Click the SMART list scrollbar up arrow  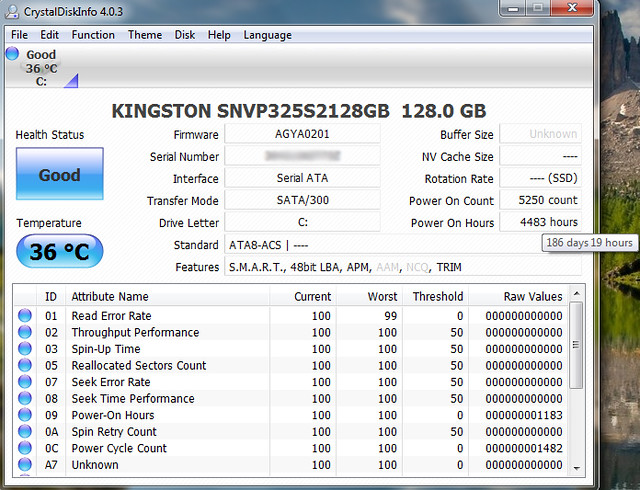point(576,294)
